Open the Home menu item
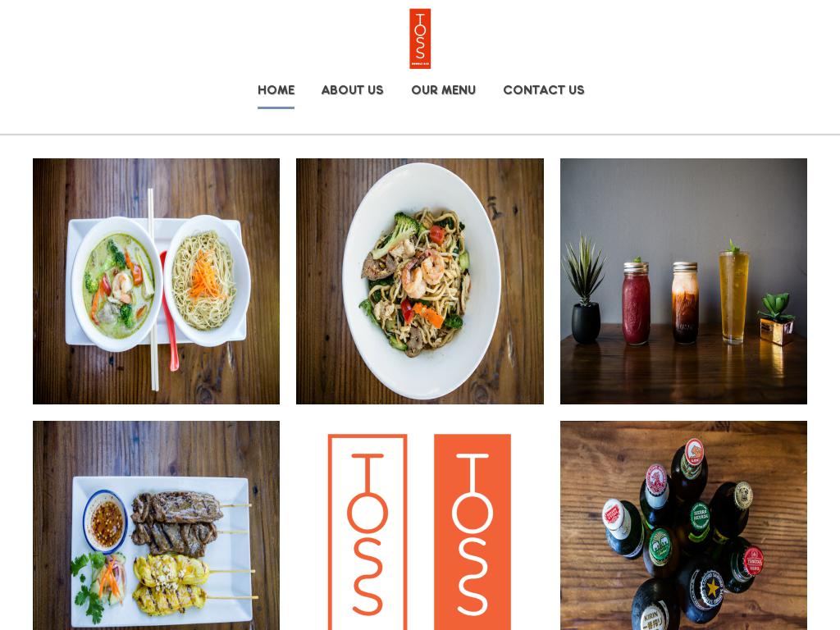The width and height of the screenshot is (840, 630). [x=276, y=90]
